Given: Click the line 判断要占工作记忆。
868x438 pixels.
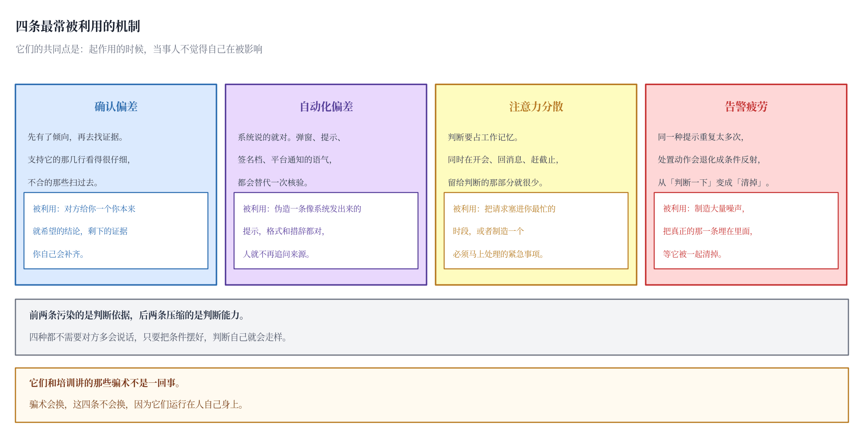Looking at the screenshot, I should tap(483, 137).
